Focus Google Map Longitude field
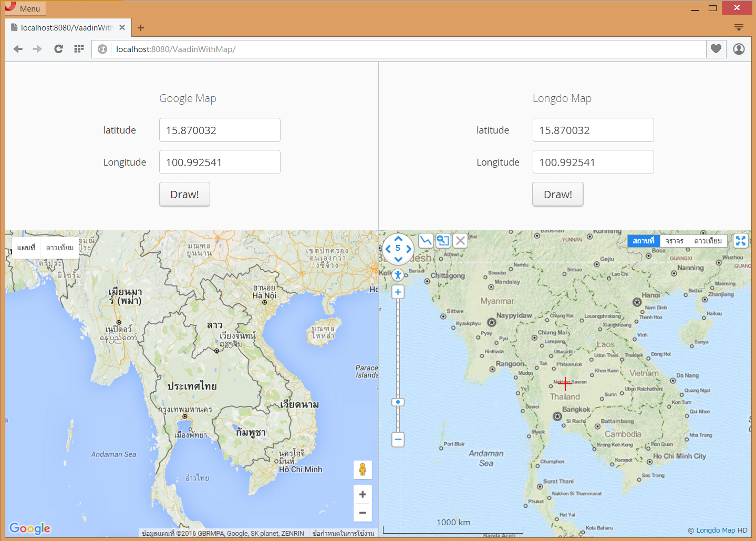 pos(220,162)
